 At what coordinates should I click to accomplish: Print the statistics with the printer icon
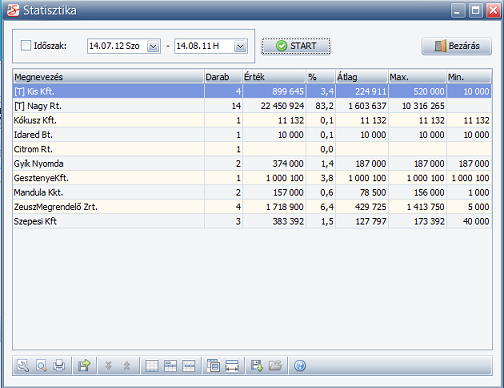tap(59, 366)
